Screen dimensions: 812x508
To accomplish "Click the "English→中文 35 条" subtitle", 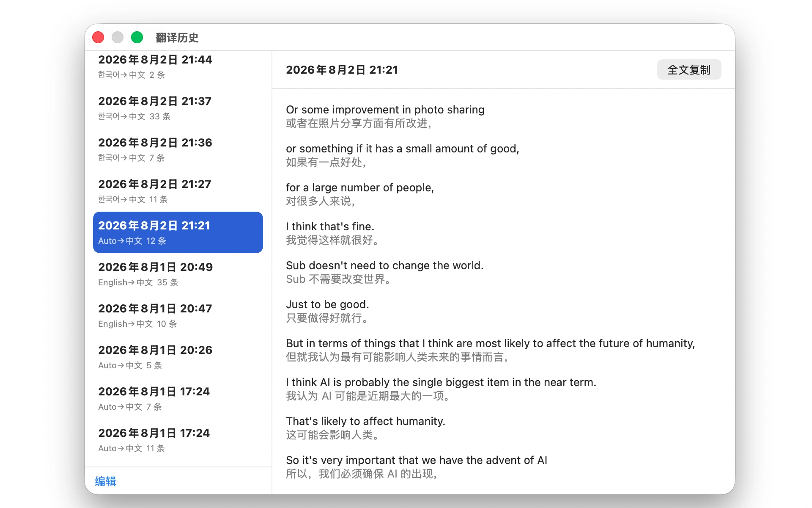I will pos(138,282).
